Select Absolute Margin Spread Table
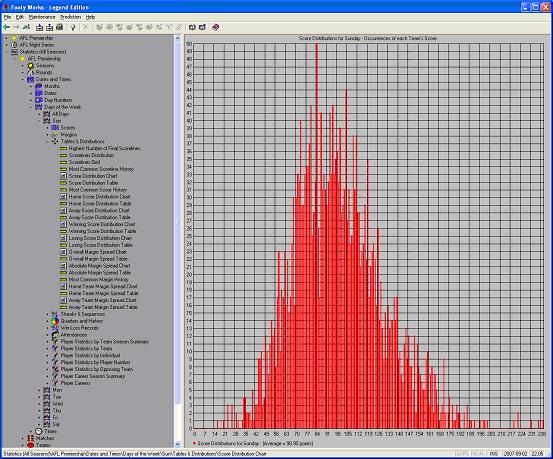 (x=100, y=272)
